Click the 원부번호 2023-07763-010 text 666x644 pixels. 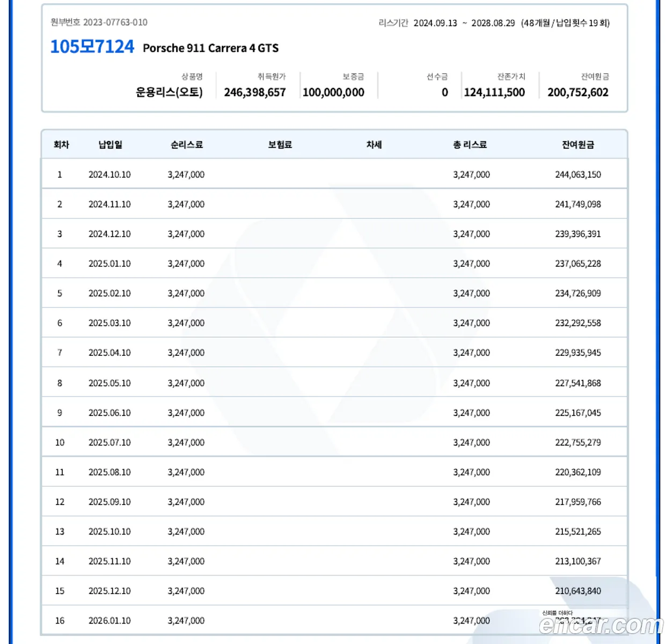coord(99,23)
